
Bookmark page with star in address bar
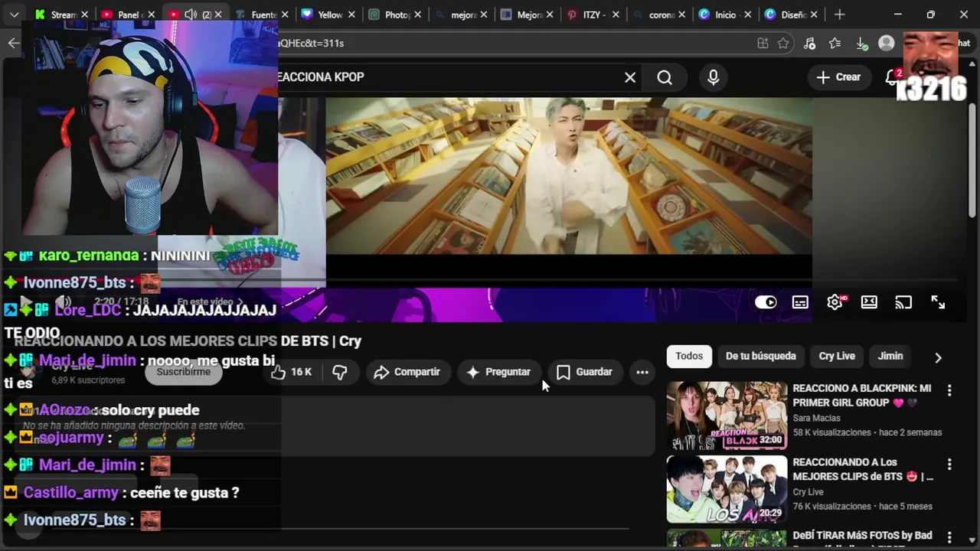point(783,44)
